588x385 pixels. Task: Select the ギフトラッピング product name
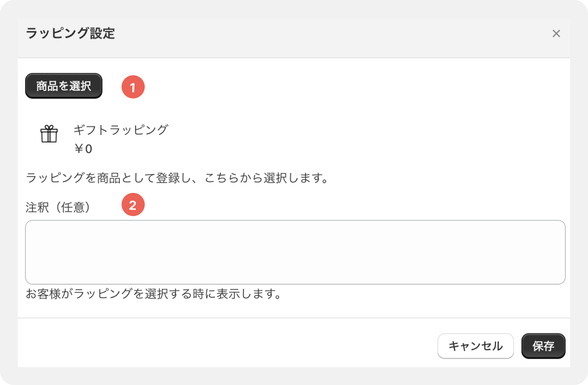121,130
